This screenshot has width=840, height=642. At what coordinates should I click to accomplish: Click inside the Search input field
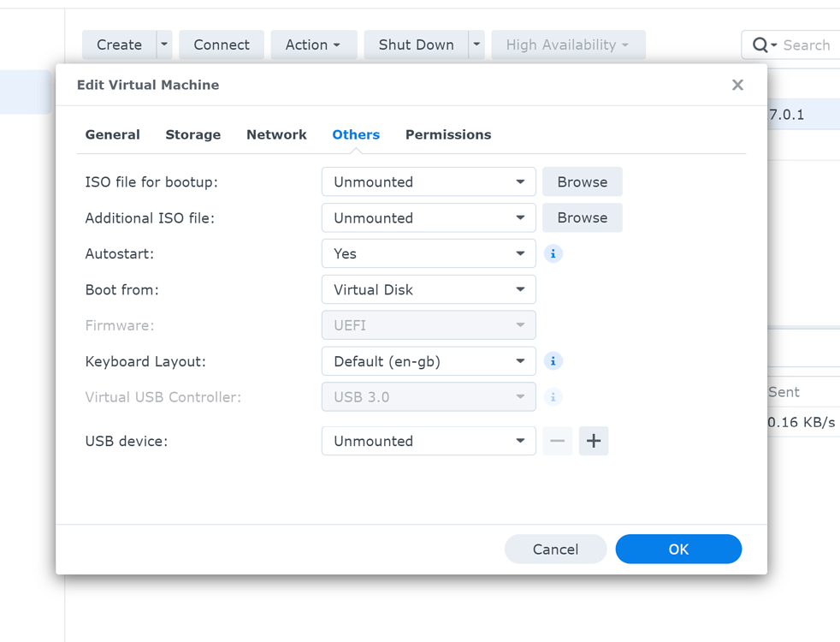804,45
